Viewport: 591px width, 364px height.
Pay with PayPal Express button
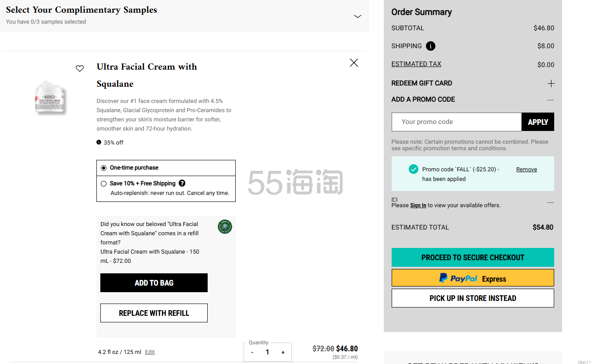click(x=473, y=278)
